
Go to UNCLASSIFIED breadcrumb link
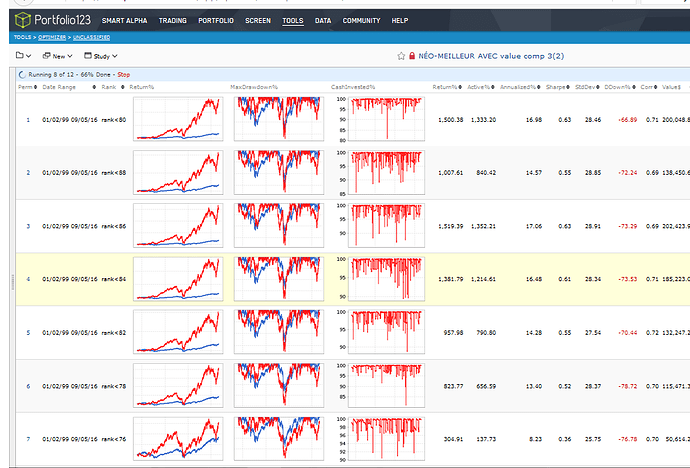(92, 37)
